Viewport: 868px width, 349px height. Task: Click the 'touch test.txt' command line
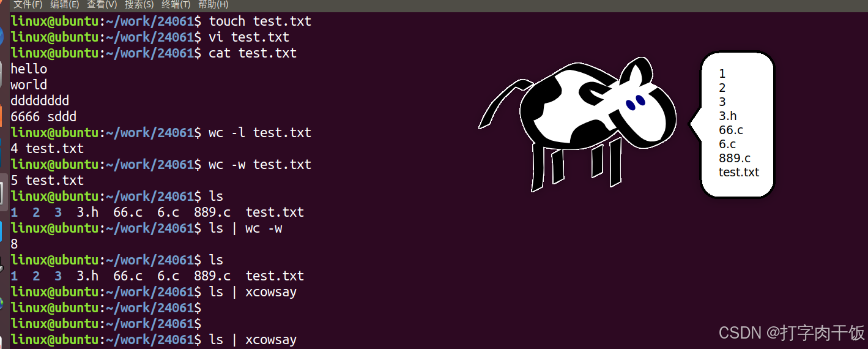pos(161,21)
